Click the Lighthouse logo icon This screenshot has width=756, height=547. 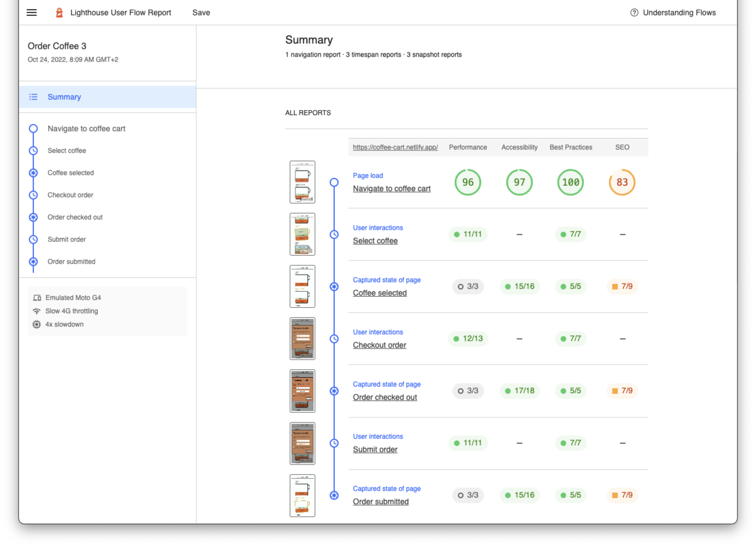pyautogui.click(x=59, y=13)
